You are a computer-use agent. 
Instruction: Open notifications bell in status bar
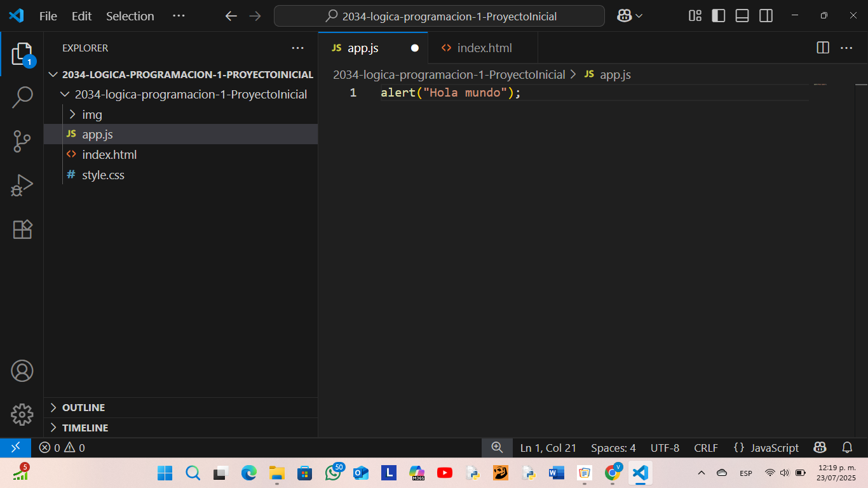click(847, 447)
